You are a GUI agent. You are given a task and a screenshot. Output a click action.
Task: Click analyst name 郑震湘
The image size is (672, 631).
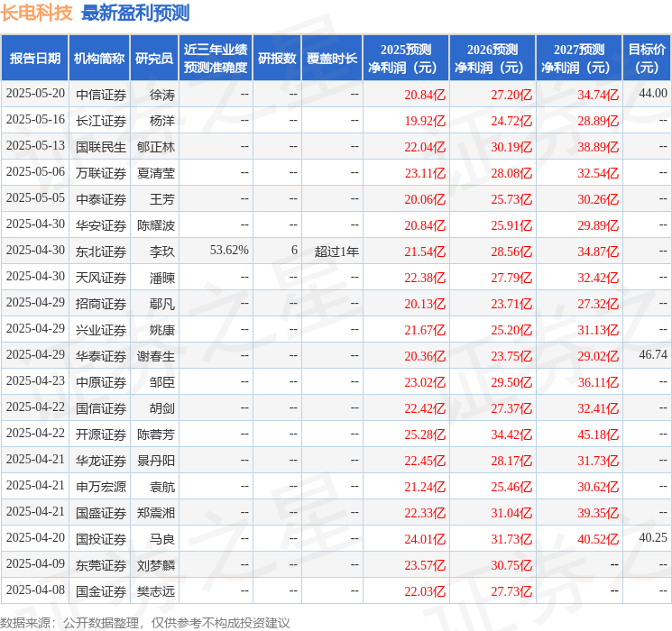click(156, 513)
